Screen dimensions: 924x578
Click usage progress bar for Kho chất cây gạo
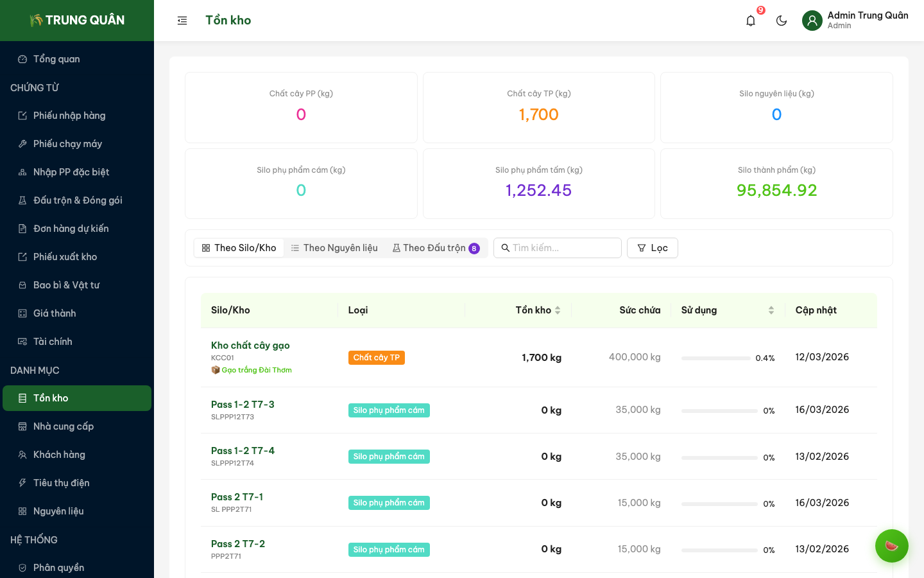pos(715,358)
